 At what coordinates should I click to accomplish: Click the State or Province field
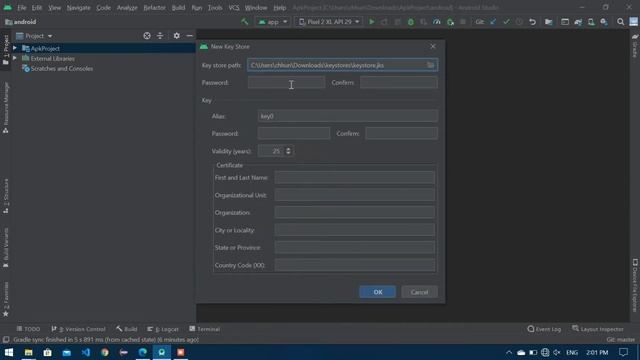point(355,248)
